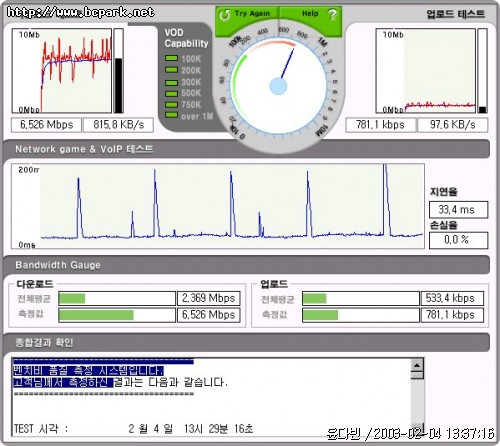Click the 100K VOD indicator light

[x=171, y=58]
